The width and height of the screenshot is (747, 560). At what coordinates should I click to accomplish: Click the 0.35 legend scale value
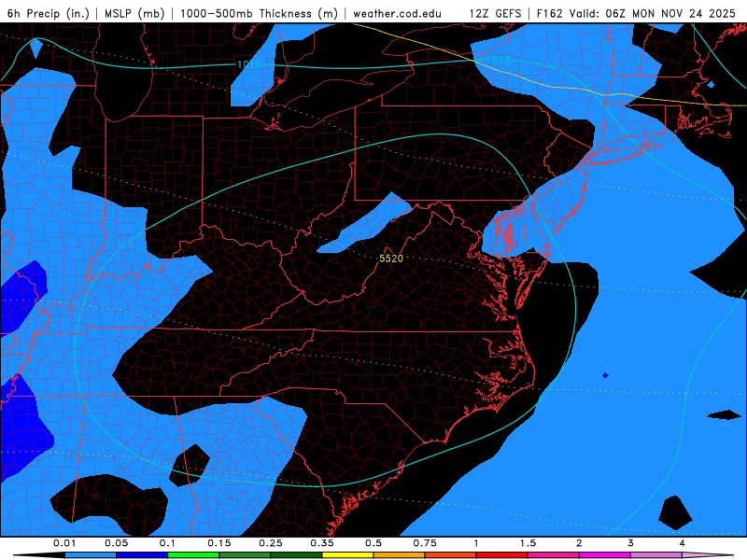click(x=322, y=543)
